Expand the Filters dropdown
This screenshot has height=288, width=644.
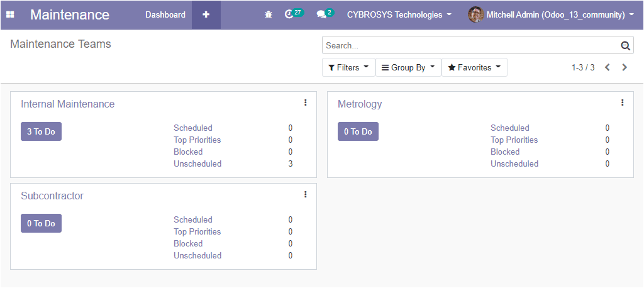[348, 67]
